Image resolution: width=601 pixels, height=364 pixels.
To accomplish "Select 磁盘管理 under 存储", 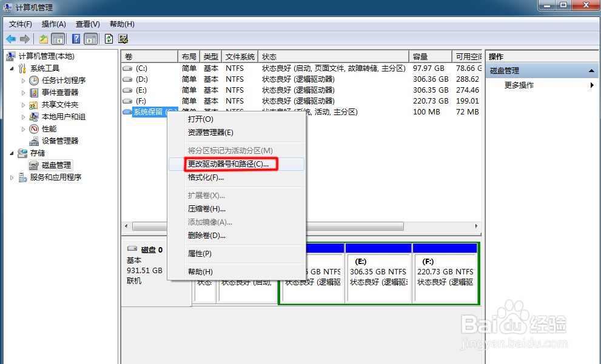I will coord(55,165).
